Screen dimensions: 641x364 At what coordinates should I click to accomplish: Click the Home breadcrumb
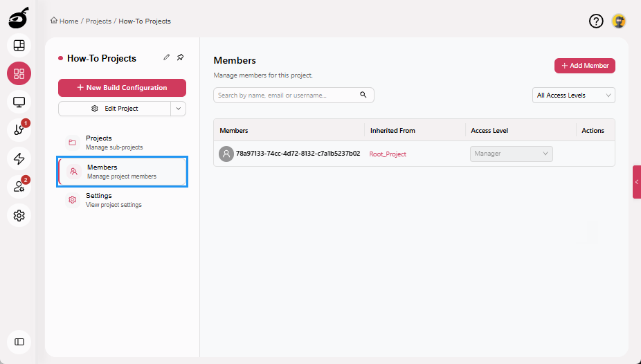coord(64,21)
